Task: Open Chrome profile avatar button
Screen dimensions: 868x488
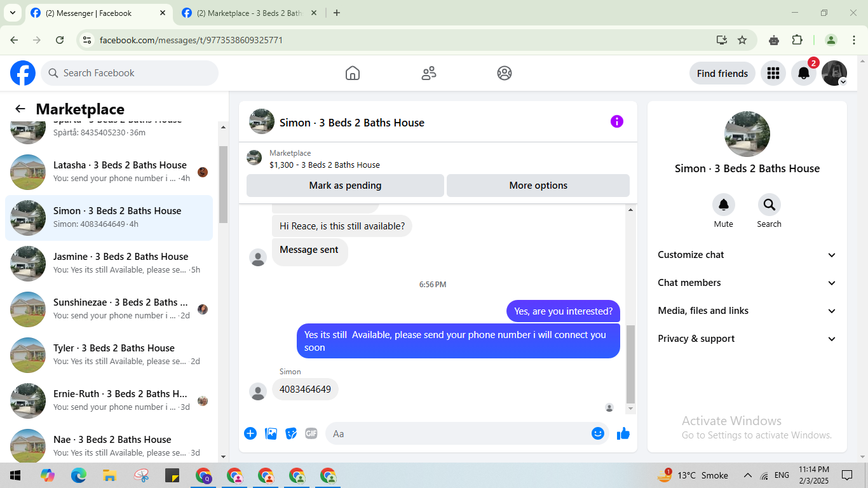Action: tap(831, 40)
